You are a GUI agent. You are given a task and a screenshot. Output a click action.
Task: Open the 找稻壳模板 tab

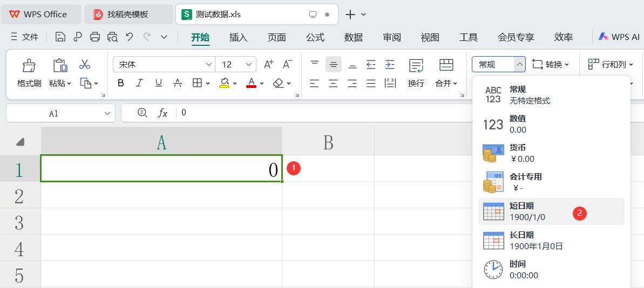coord(128,15)
